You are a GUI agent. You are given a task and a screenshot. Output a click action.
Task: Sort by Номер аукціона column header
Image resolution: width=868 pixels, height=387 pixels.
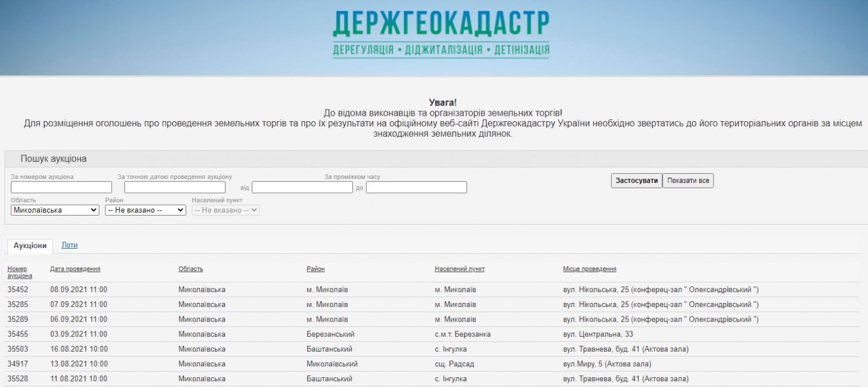(20, 272)
